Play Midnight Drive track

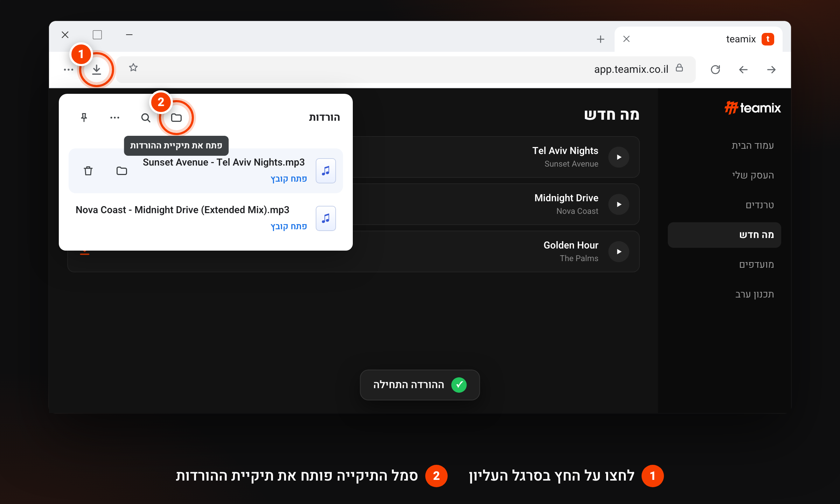pos(619,204)
